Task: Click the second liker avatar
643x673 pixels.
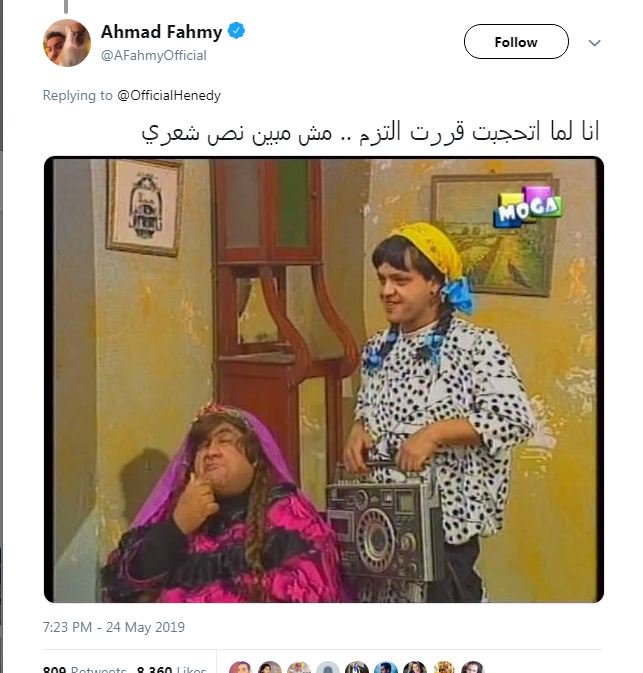Action: point(270,667)
